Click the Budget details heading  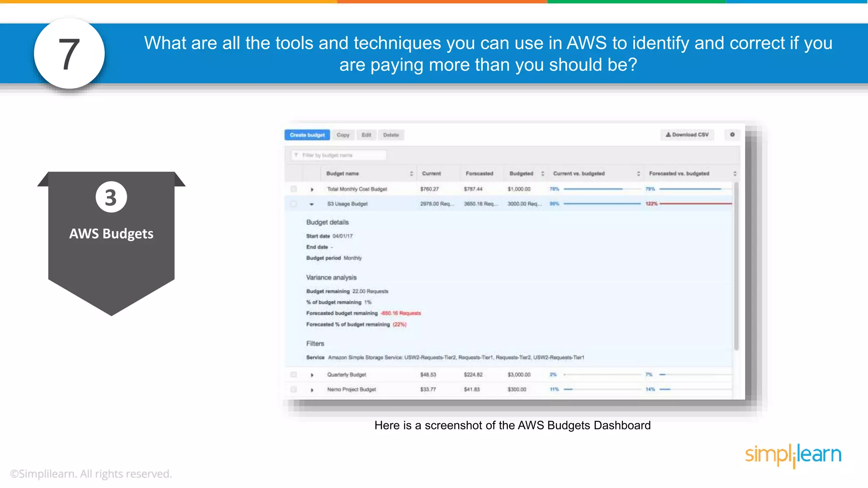[327, 222]
